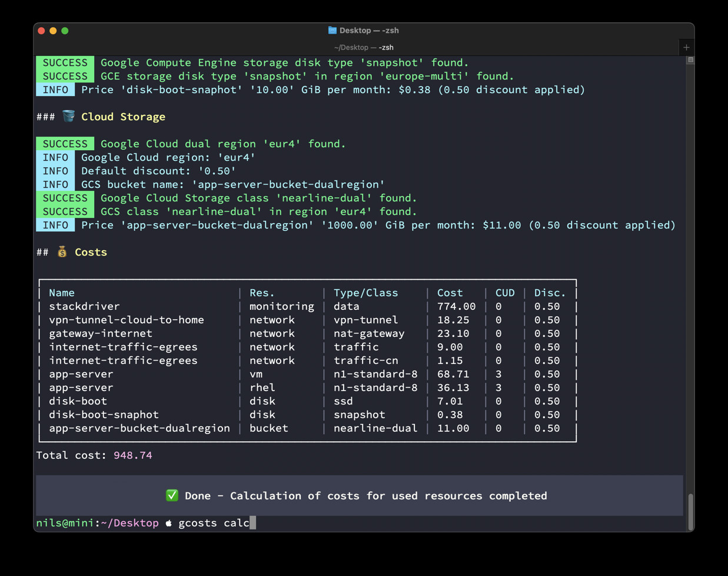The height and width of the screenshot is (576, 728).
Task: Click the small square icon above the scrollbar
Action: [690, 60]
